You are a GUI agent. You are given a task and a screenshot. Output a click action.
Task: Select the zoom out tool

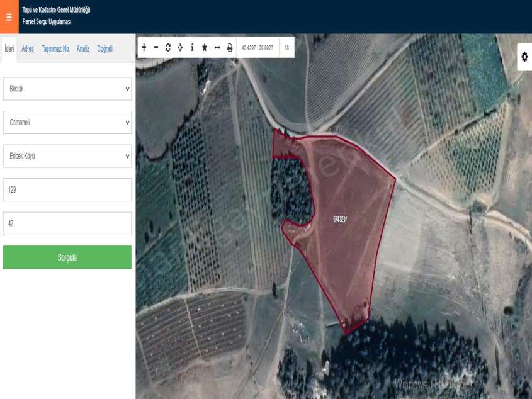(156, 46)
